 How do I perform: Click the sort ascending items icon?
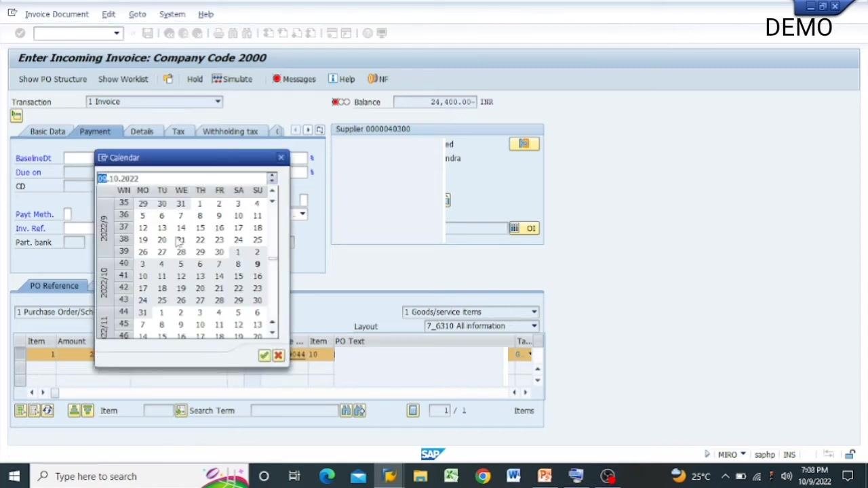pyautogui.click(x=74, y=411)
